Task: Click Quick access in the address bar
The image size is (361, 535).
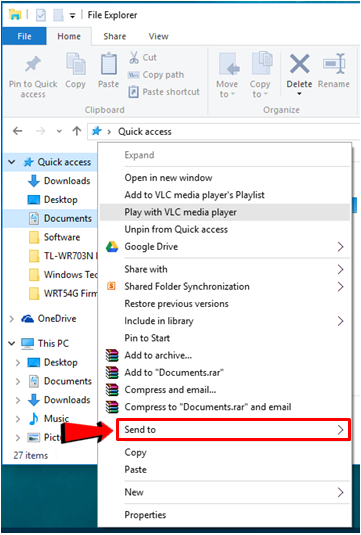Action: coord(145,131)
